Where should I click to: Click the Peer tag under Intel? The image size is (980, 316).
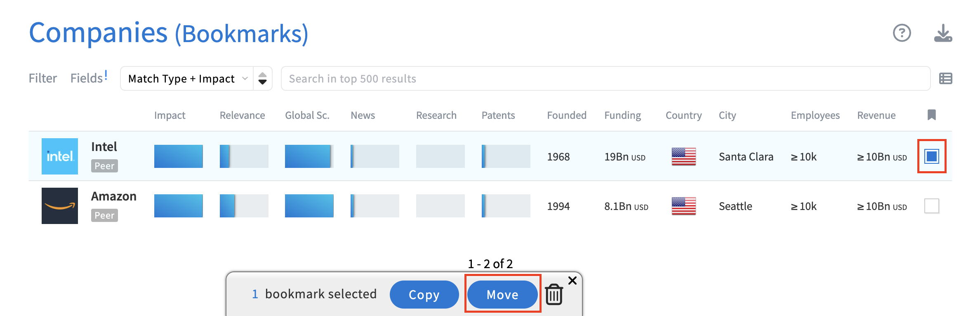(104, 166)
